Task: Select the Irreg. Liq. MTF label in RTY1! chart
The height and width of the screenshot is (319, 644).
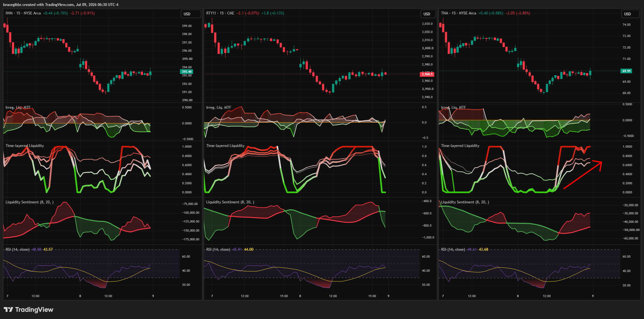Action: pos(219,107)
